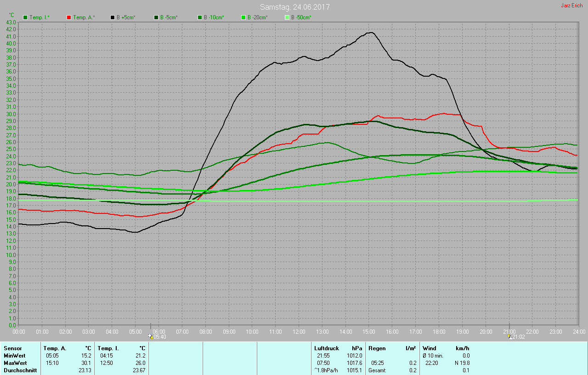Click the "Ø 10 min." wind label
The width and height of the screenshot is (588, 375).
click(433, 356)
